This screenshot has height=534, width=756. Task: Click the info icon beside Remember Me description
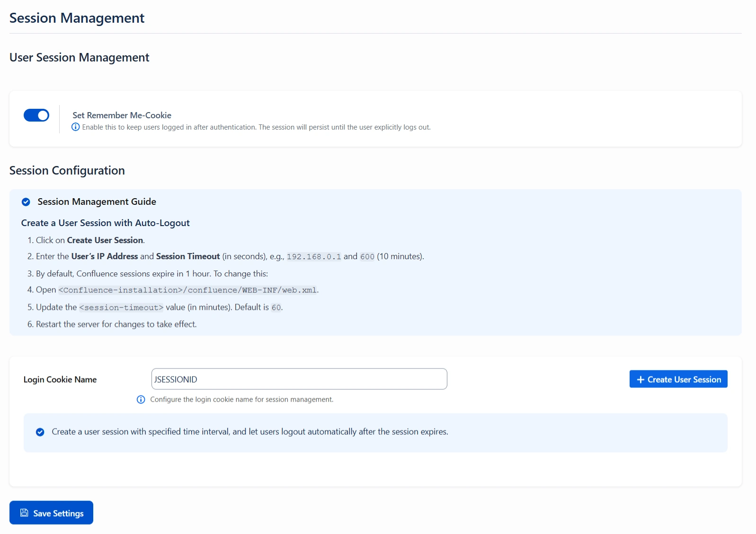(75, 127)
